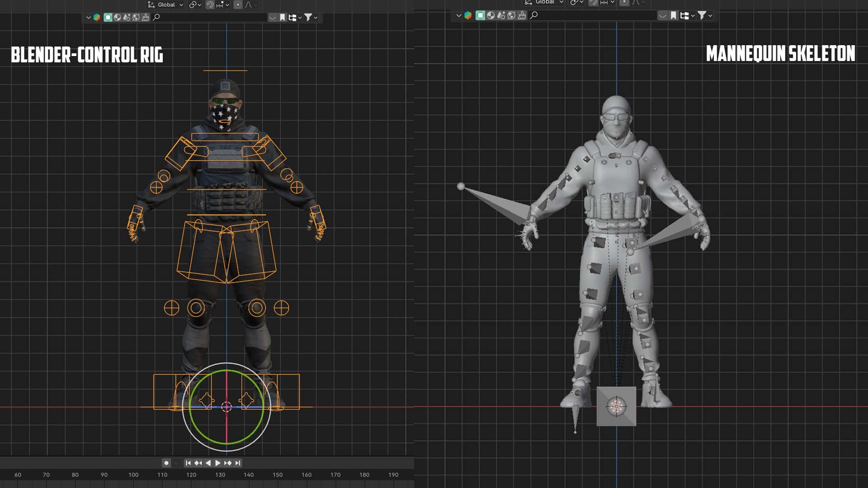Click the brush filter icon in left panel
Viewport: 868px width, 488px height.
tap(145, 17)
